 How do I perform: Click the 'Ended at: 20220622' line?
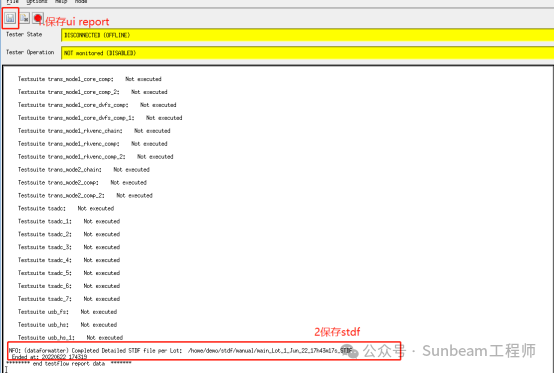49,357
